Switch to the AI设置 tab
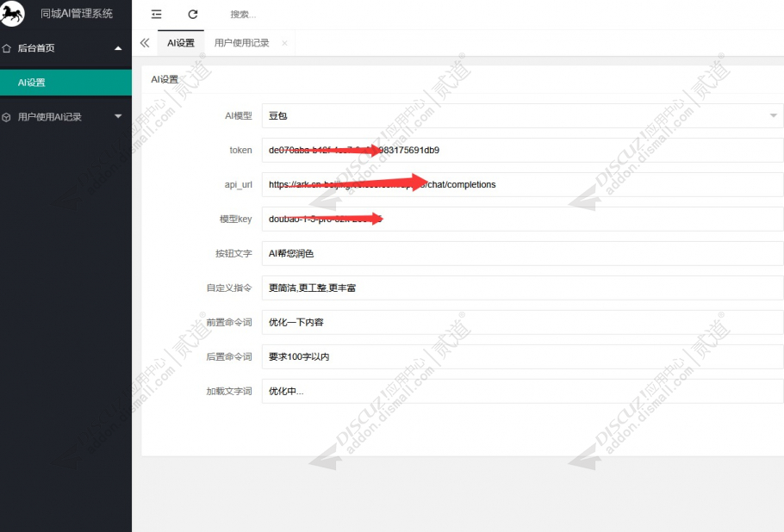The width and height of the screenshot is (784, 532). 181,43
